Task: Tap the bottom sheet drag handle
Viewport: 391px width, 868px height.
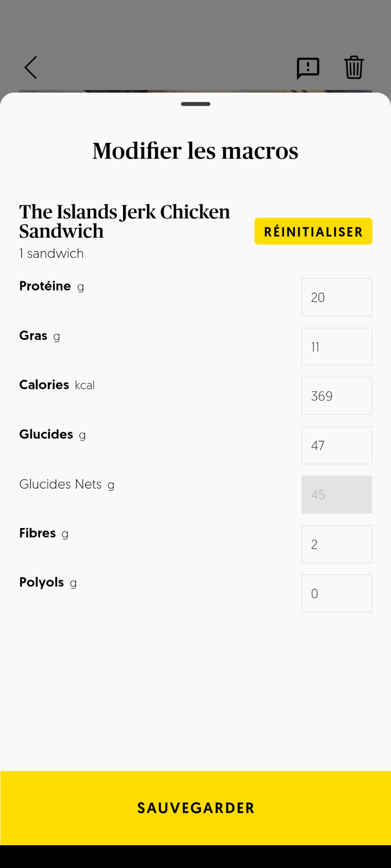Action: tap(195, 104)
